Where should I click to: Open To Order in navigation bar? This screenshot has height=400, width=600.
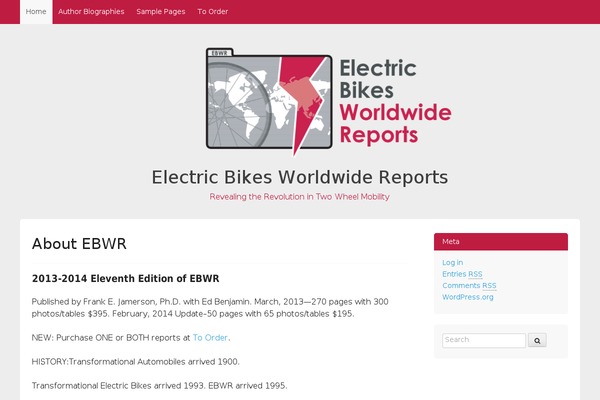click(x=213, y=12)
